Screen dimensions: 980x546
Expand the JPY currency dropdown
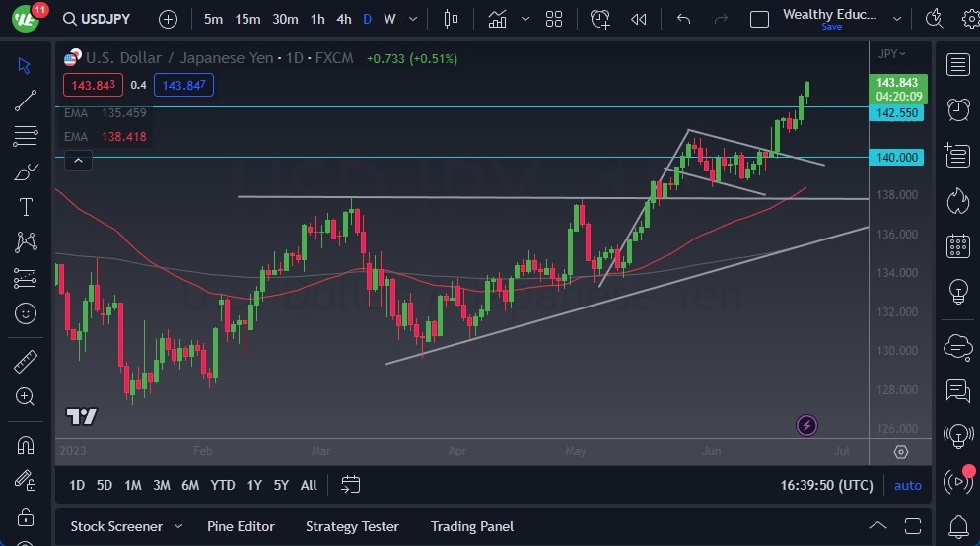(x=892, y=54)
